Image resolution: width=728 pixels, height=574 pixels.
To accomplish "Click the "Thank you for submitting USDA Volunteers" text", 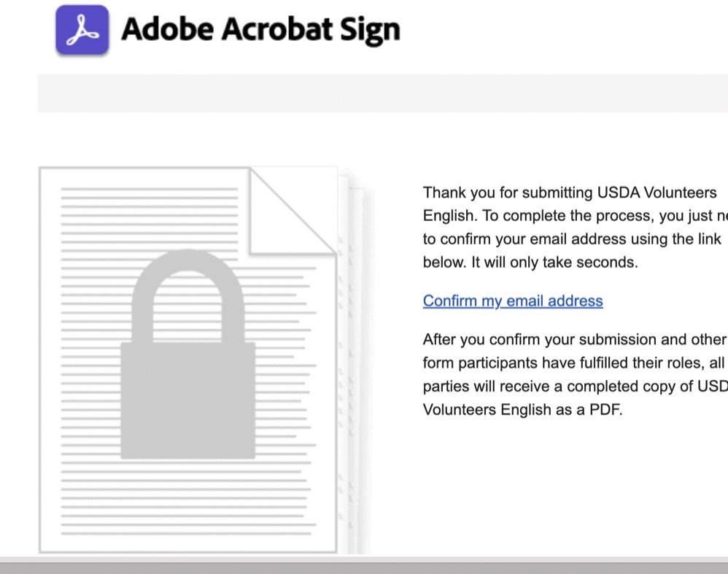I will [x=570, y=193].
